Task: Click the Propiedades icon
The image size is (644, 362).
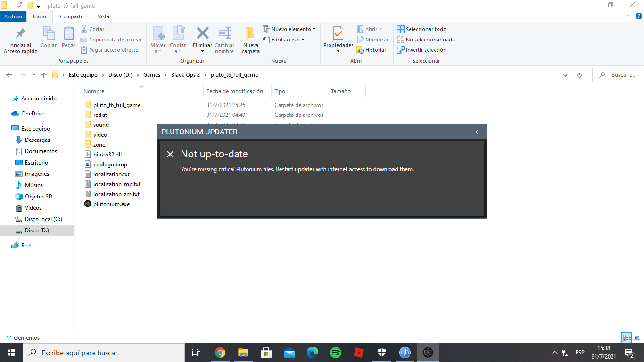Action: (x=338, y=33)
